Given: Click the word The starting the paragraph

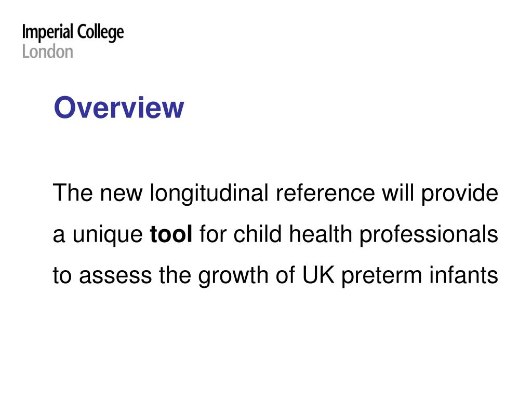Looking at the screenshot, I should [x=73, y=193].
